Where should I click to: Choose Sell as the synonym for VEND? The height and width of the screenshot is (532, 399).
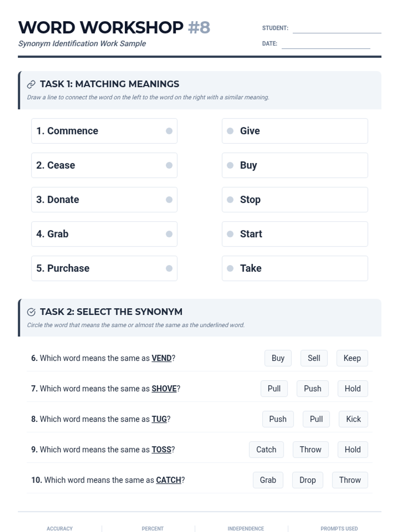pyautogui.click(x=314, y=358)
